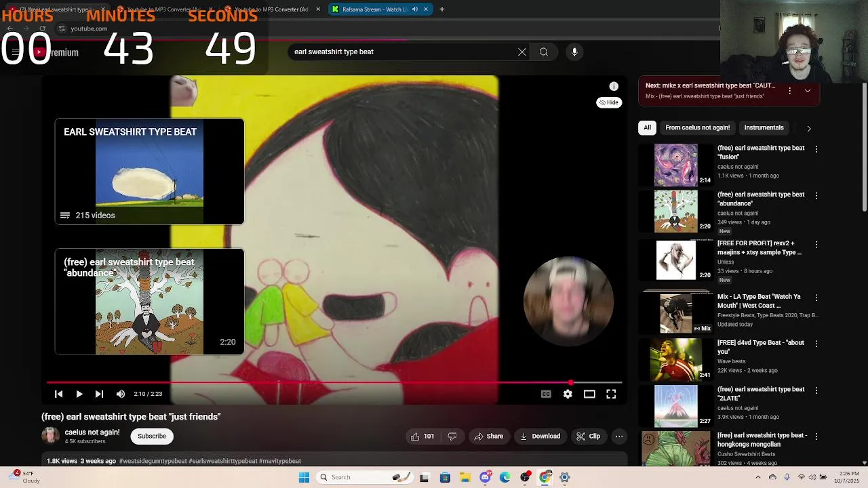The height and width of the screenshot is (488, 868).
Task: Select the Instrumentals filter chip
Action: click(x=764, y=127)
